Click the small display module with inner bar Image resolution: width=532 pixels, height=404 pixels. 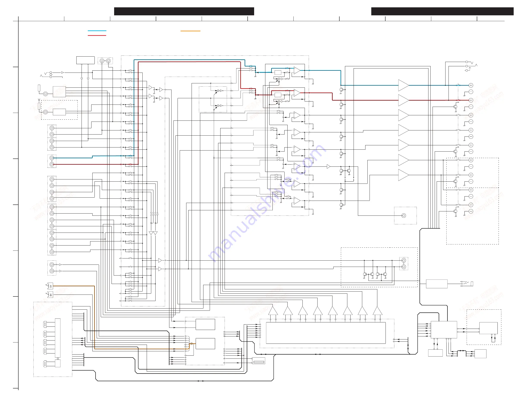[x=258, y=361]
